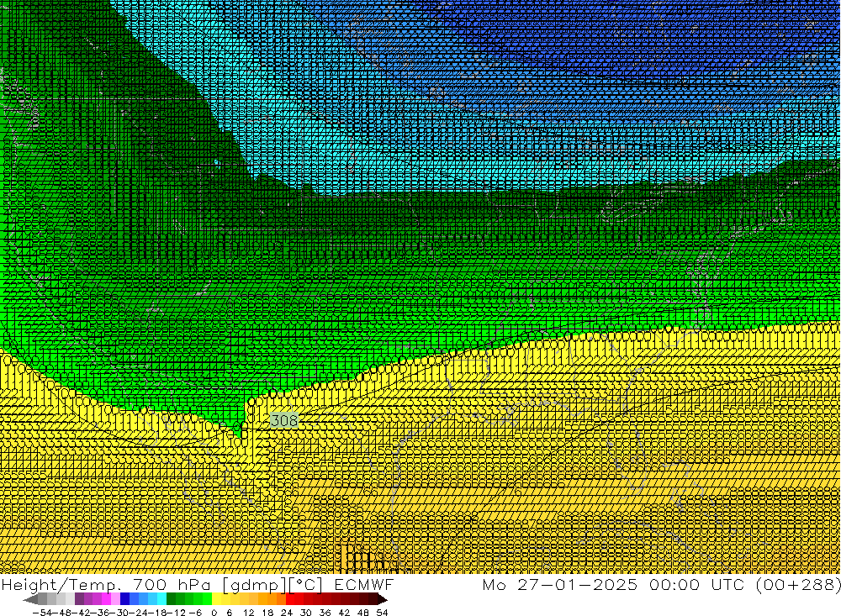Click the cyan legend swatch near -18
The height and width of the screenshot is (616, 841).
click(161, 599)
